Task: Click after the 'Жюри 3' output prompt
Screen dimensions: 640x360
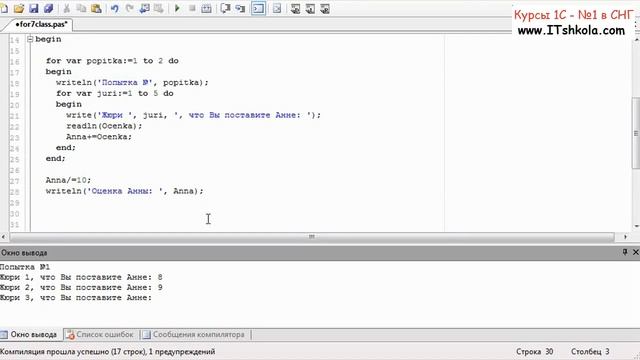Action: click(157, 298)
